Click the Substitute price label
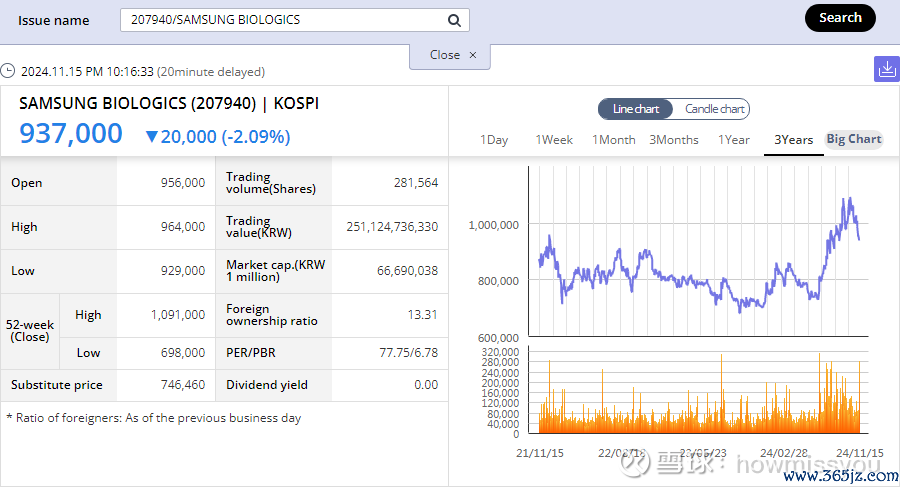906x491 pixels. coord(57,385)
